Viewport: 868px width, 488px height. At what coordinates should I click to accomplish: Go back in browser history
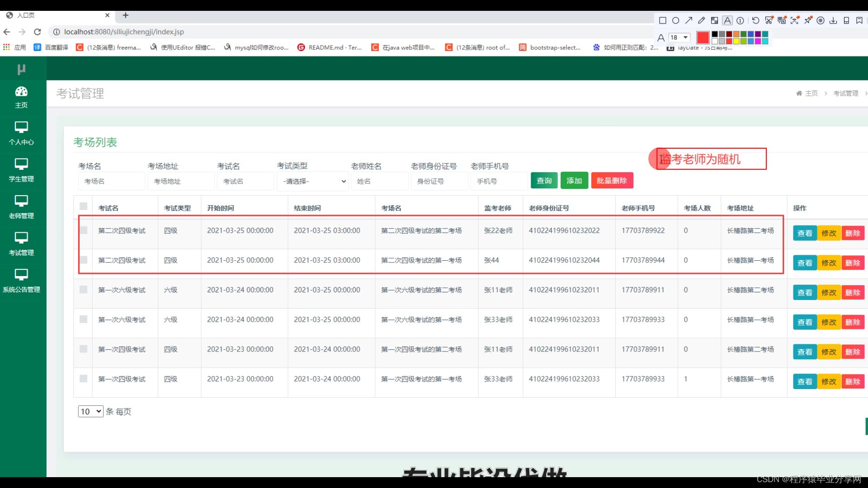pyautogui.click(x=7, y=32)
